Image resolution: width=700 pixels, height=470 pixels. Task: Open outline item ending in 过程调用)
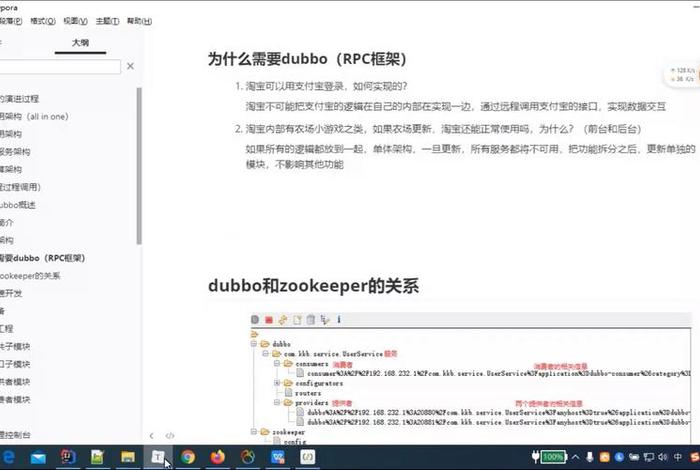pos(20,187)
